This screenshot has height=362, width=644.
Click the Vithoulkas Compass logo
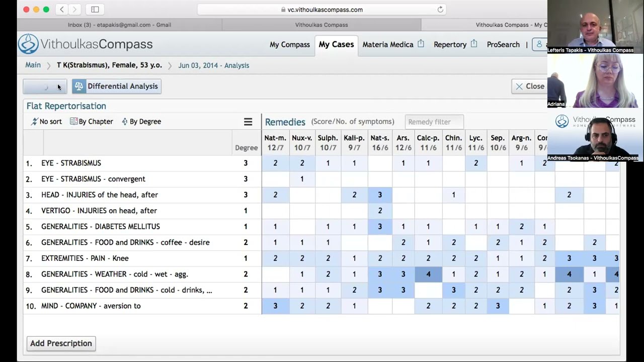point(85,44)
